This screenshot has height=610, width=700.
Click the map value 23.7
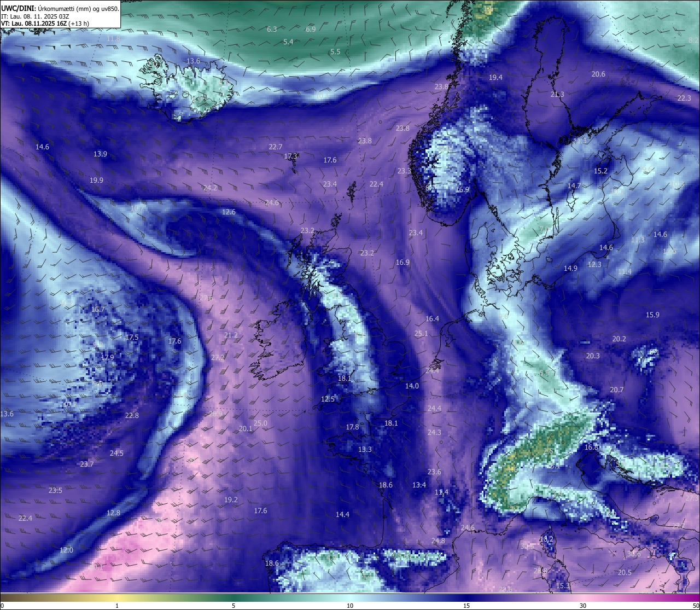point(87,464)
